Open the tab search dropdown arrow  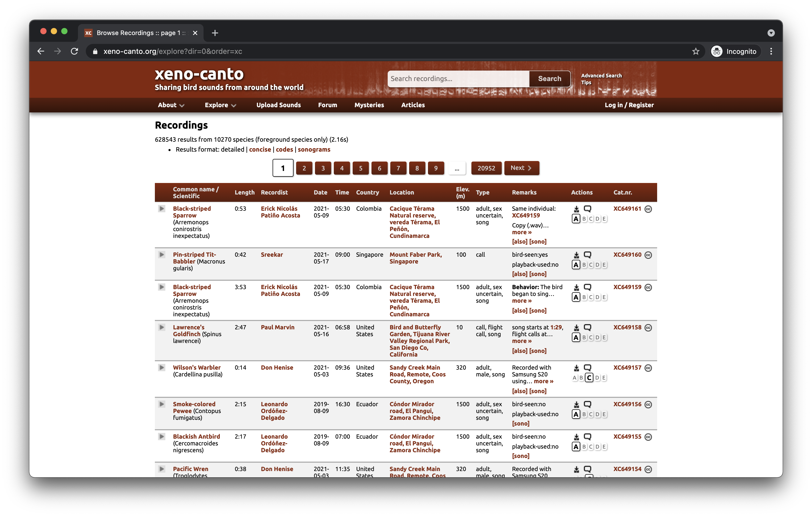click(771, 33)
